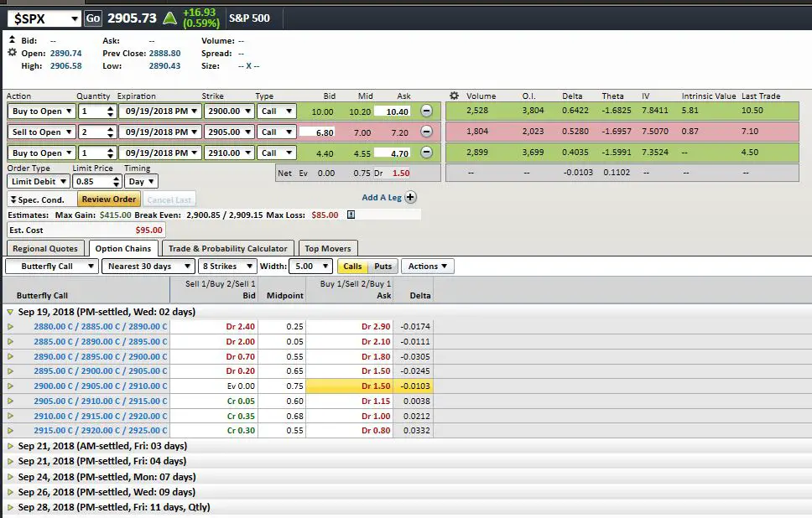Viewport: 812px width, 518px height.
Task: Select the highlighted Dr 1.50 ask cell
Action: pos(349,386)
